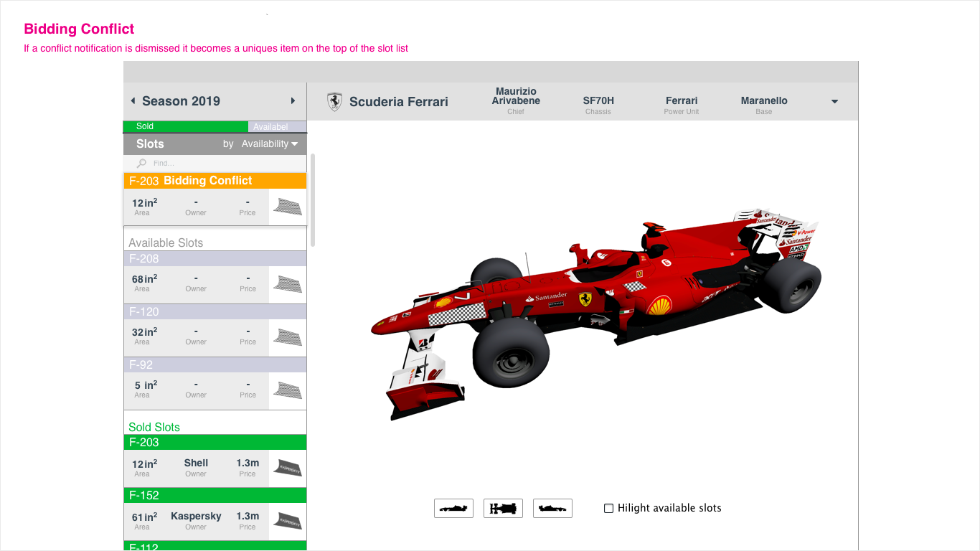Enable Hilight available slots checkbox
The width and height of the screenshot is (980, 551).
tap(608, 508)
